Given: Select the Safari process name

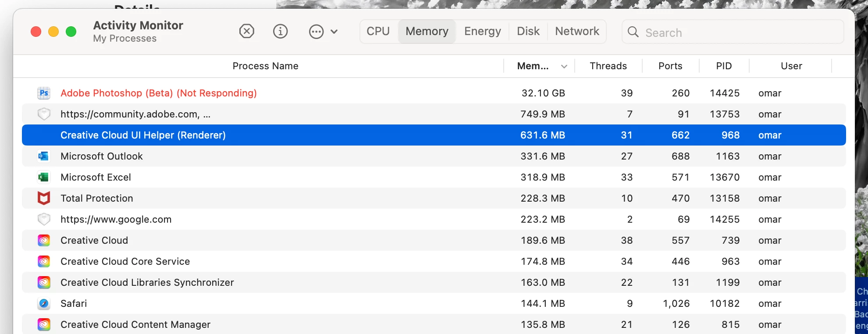Looking at the screenshot, I should pos(74,304).
